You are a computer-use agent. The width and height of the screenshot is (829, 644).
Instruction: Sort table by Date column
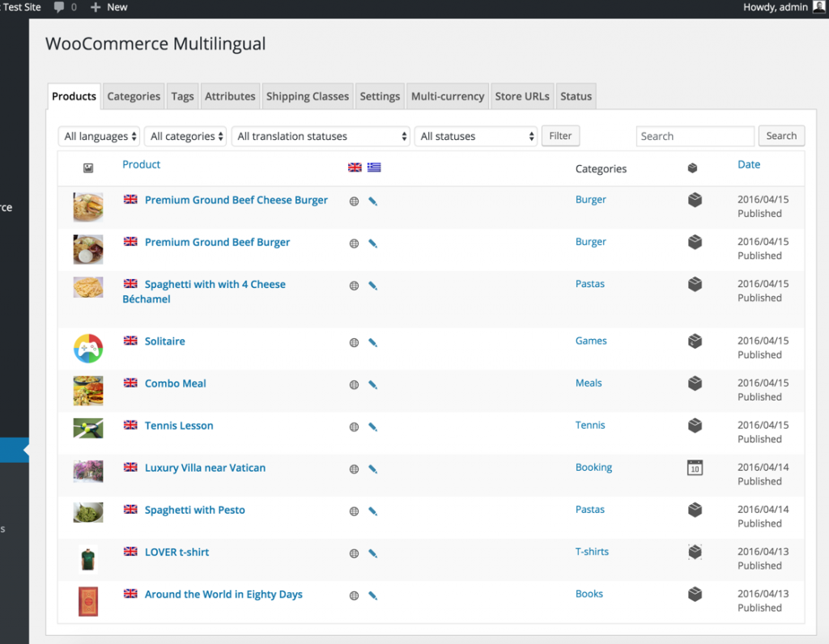[x=749, y=164]
